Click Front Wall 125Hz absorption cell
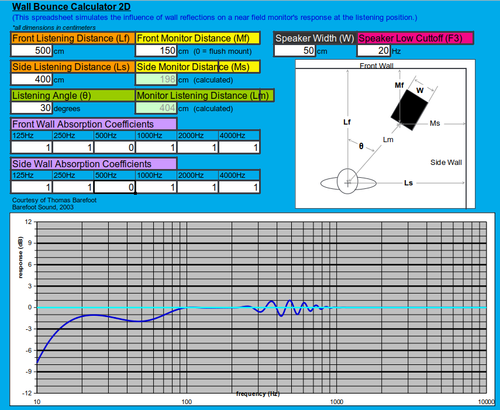This screenshot has height=410, width=500. pos(31,147)
